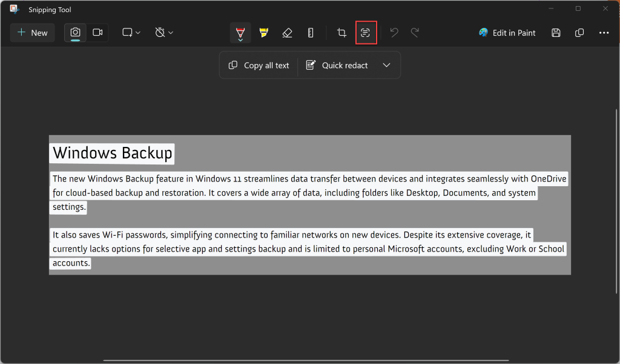Undo the last edit
Image resolution: width=620 pixels, height=364 pixels.
(x=394, y=33)
